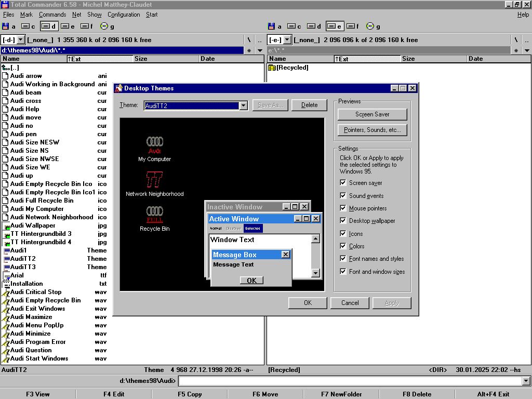Disable the Screen saver checkbox
The width and height of the screenshot is (532, 399).
(343, 183)
